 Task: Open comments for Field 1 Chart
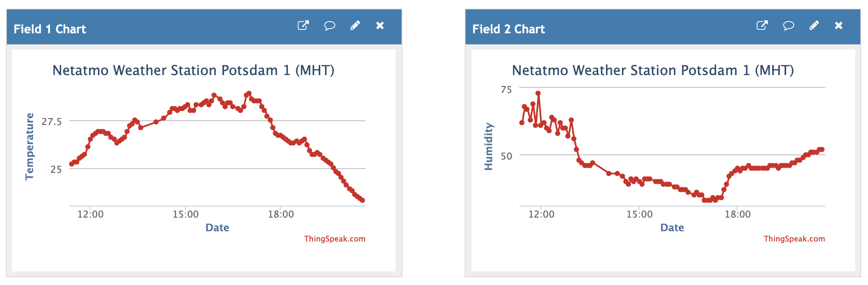pos(329,26)
